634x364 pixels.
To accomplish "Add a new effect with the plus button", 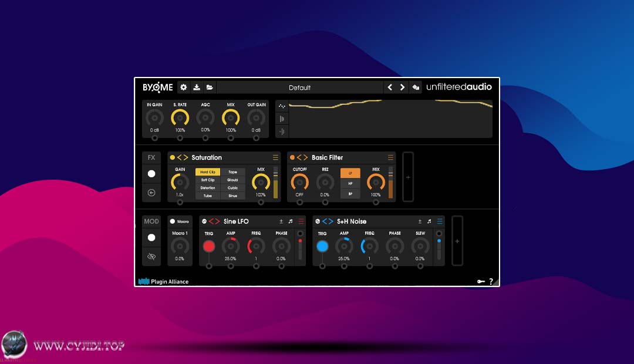I will coord(409,177).
